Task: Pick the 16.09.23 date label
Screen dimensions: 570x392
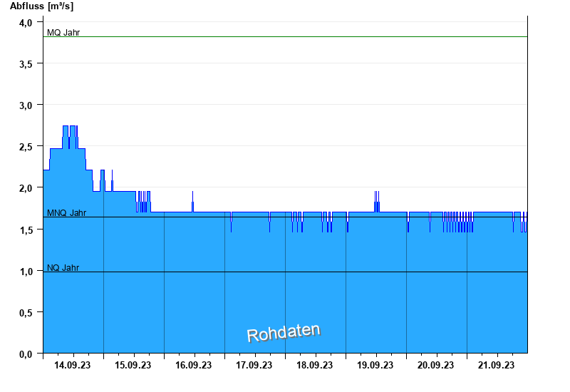Action: tap(194, 366)
